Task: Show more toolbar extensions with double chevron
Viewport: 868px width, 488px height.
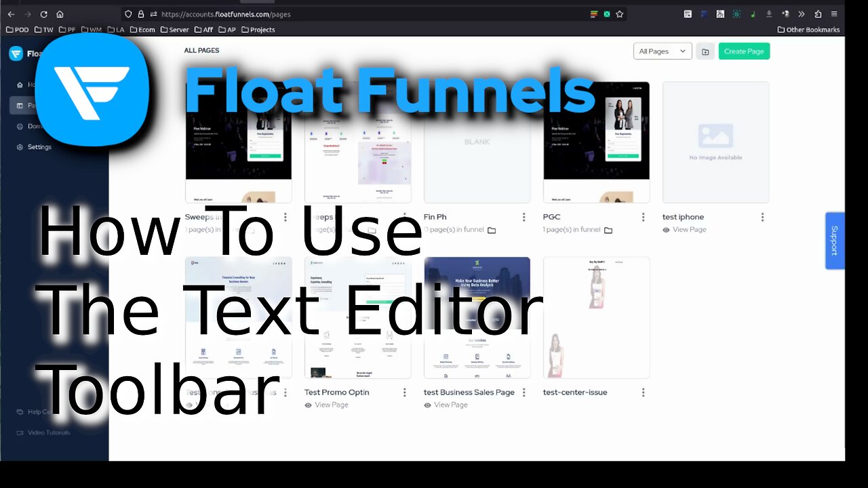Action: point(802,14)
